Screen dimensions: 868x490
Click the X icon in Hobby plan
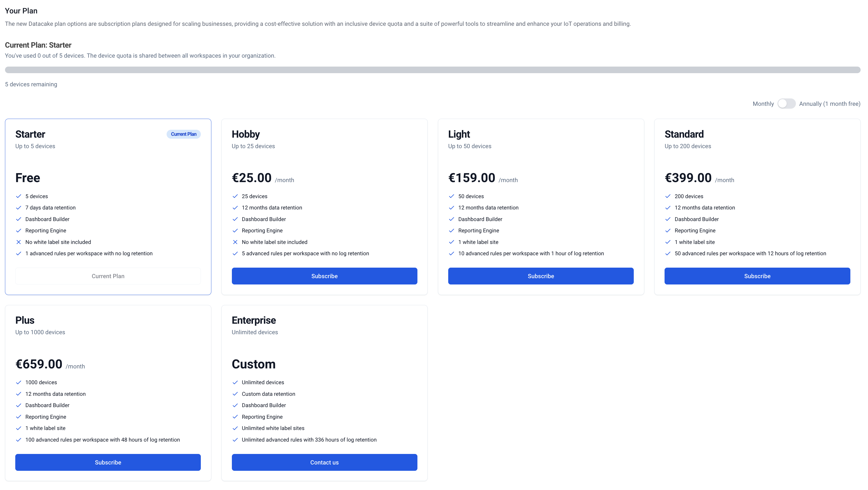point(235,242)
